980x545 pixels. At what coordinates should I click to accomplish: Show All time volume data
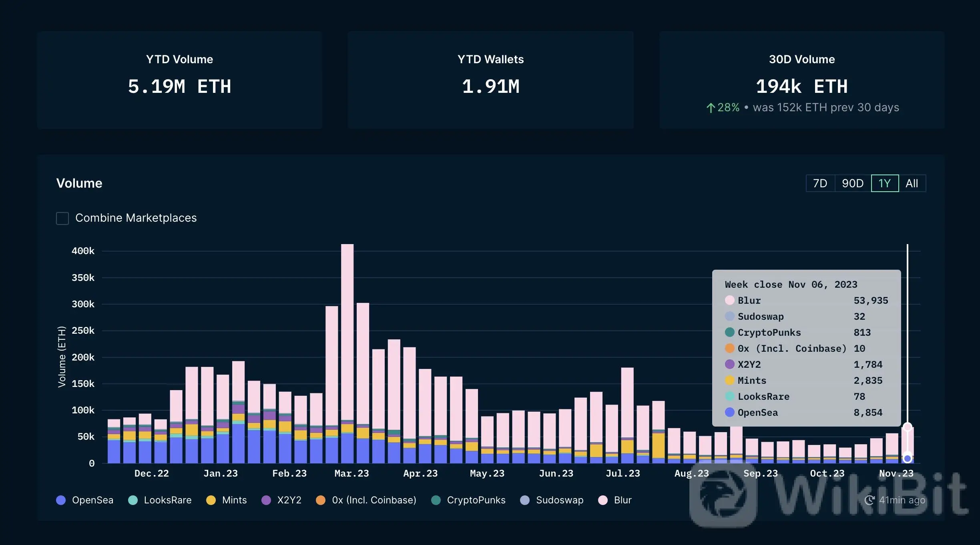click(912, 183)
